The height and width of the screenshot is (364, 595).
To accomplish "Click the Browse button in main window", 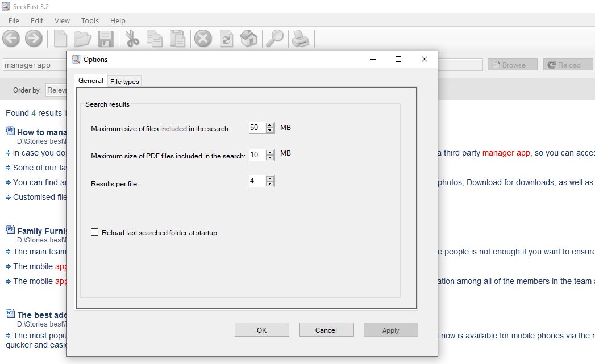I will [512, 65].
